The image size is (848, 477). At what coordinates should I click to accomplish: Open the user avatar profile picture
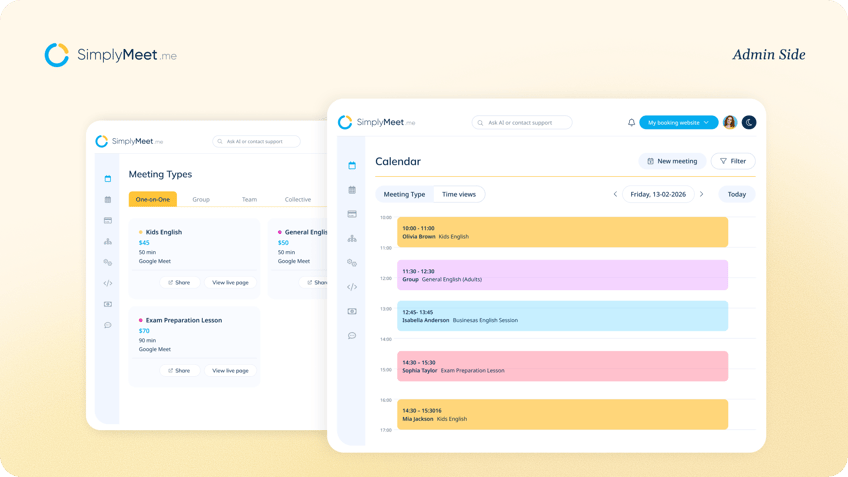coord(730,123)
